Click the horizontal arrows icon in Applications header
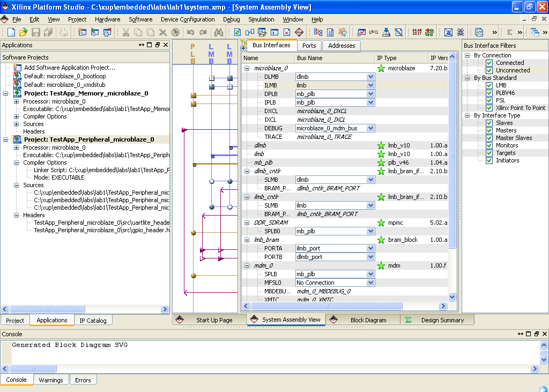549x392 pixels. tap(142, 45)
